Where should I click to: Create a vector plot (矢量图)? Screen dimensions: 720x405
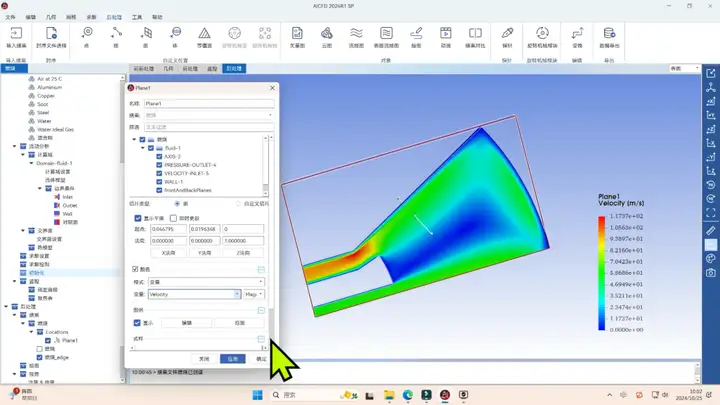(297, 37)
